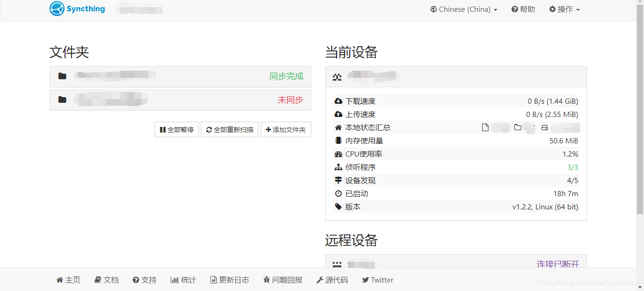Viewport: 644px width, 291px height.
Task: Click the disk size icon in 本地状态汇总
Action: coord(545,127)
